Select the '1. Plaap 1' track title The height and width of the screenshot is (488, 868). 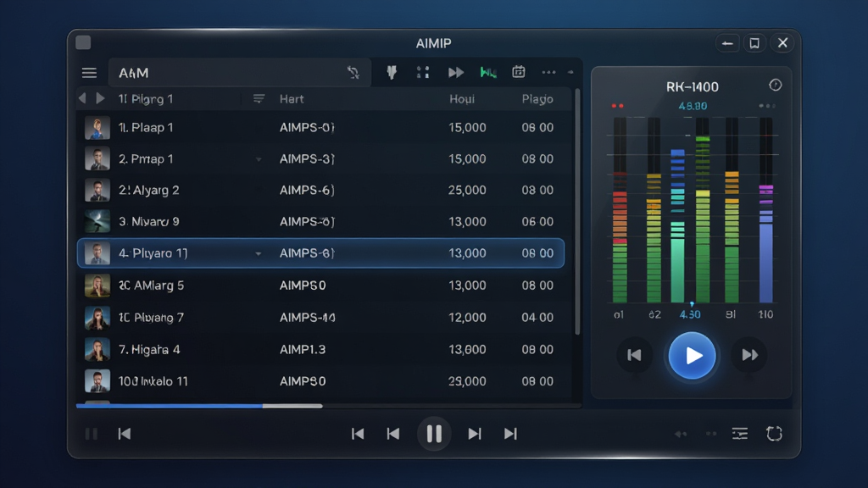click(146, 128)
